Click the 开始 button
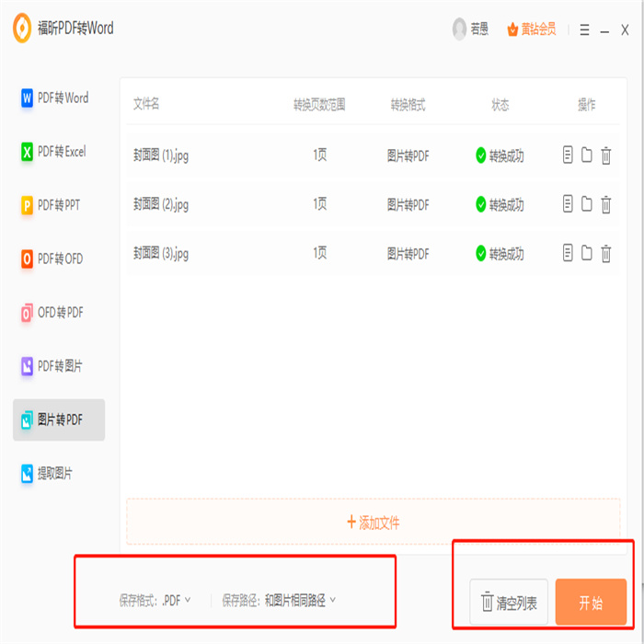 (591, 604)
